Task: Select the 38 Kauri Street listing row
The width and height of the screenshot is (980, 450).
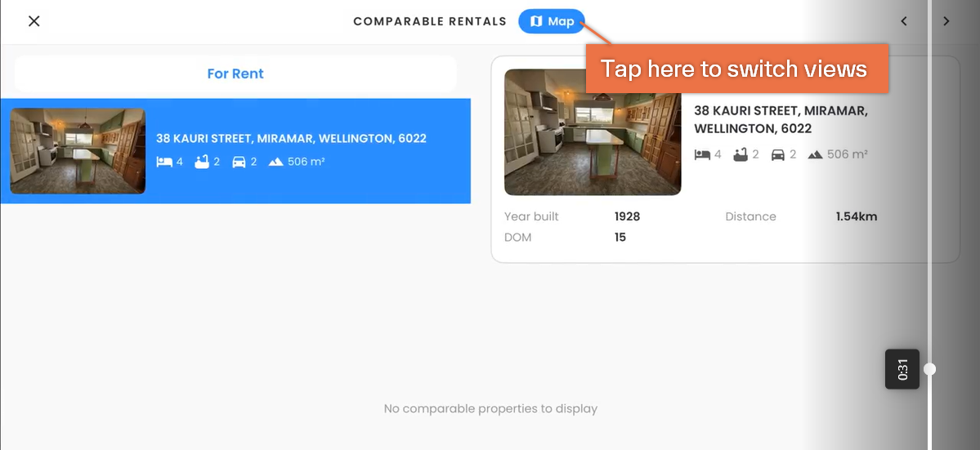Action: (235, 151)
